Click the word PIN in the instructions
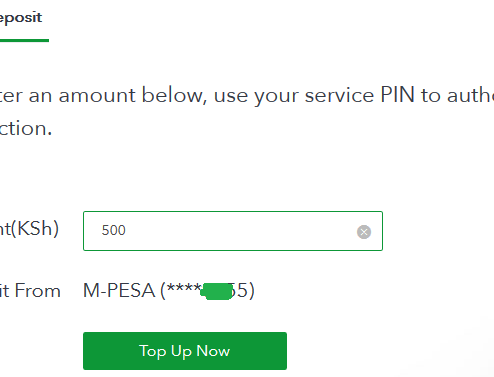 (x=397, y=95)
